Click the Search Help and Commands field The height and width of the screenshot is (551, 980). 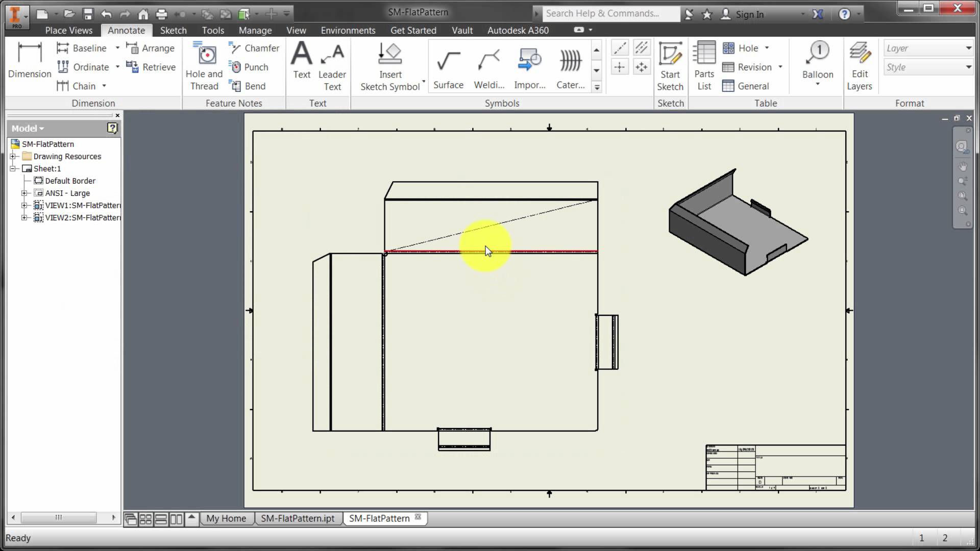point(610,14)
